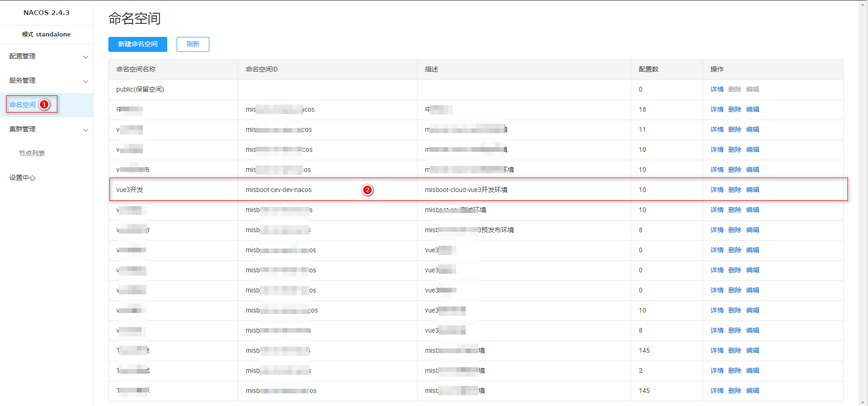The image size is (868, 406).
Task: Click 编辑 for vue3开发 namespace
Action: pos(753,190)
